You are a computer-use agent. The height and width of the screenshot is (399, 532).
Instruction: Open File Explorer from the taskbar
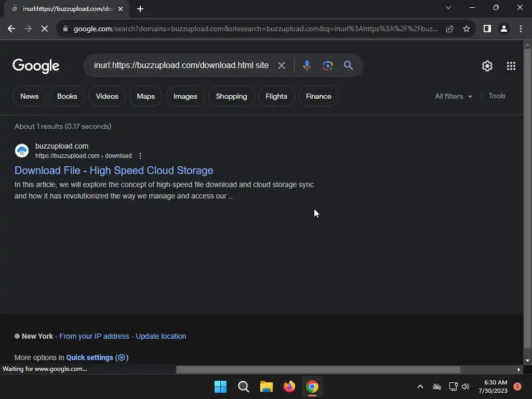[267, 387]
